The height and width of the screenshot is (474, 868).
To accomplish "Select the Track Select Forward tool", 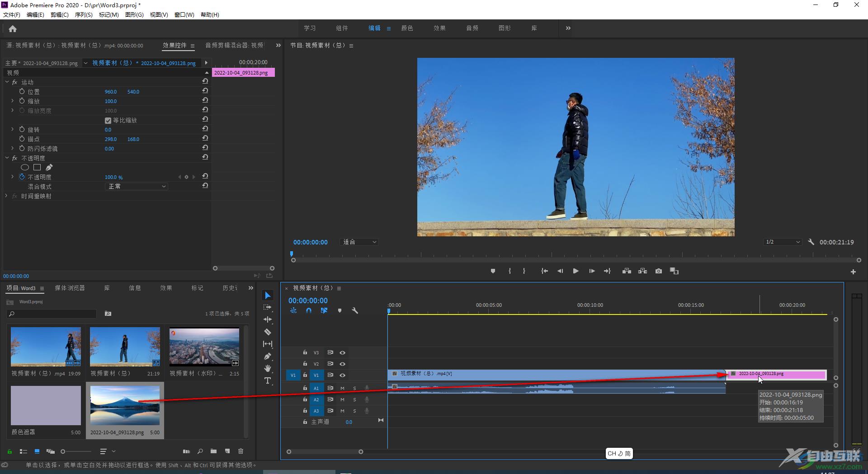I will click(268, 307).
